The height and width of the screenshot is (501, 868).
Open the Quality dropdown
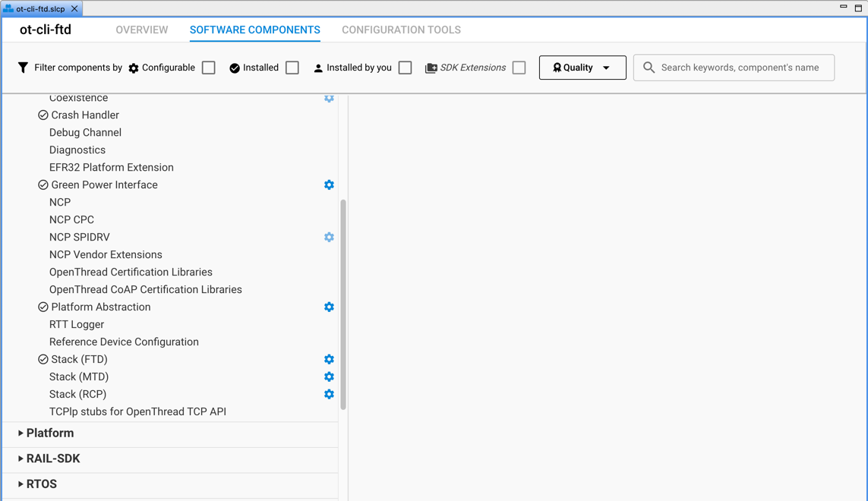tap(582, 68)
